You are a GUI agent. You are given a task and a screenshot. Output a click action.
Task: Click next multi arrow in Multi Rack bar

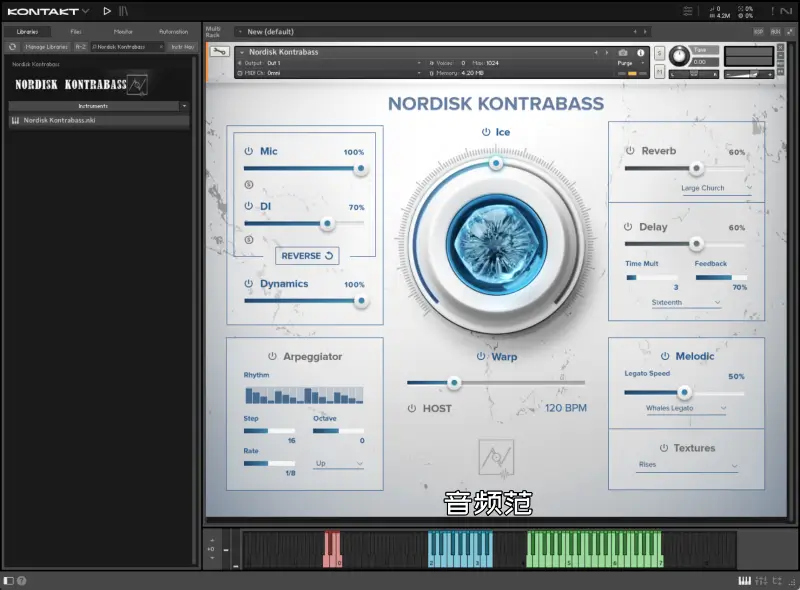(x=645, y=32)
